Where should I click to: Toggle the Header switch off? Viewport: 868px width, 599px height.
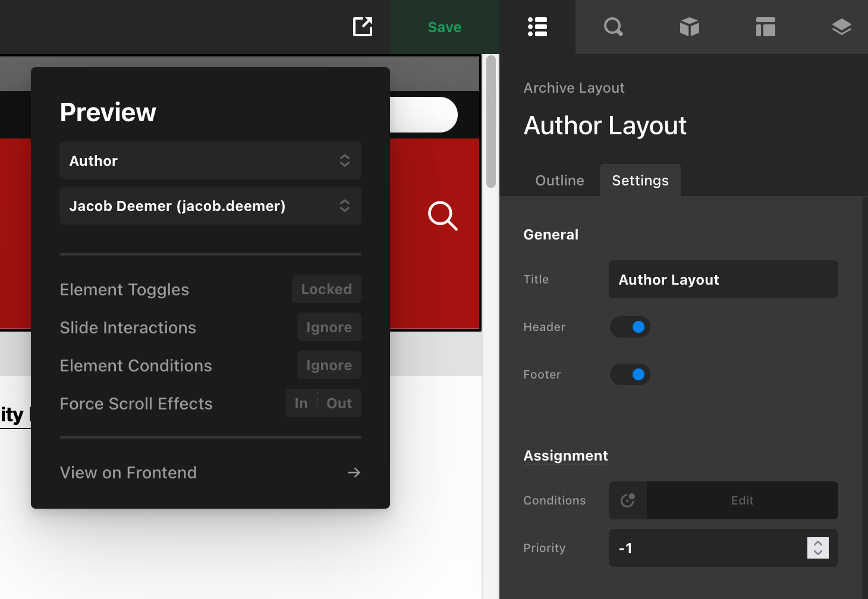pos(630,327)
